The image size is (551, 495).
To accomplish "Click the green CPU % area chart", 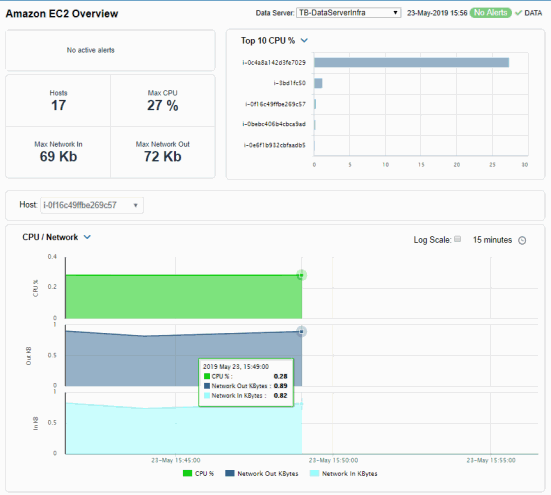I will [183, 297].
